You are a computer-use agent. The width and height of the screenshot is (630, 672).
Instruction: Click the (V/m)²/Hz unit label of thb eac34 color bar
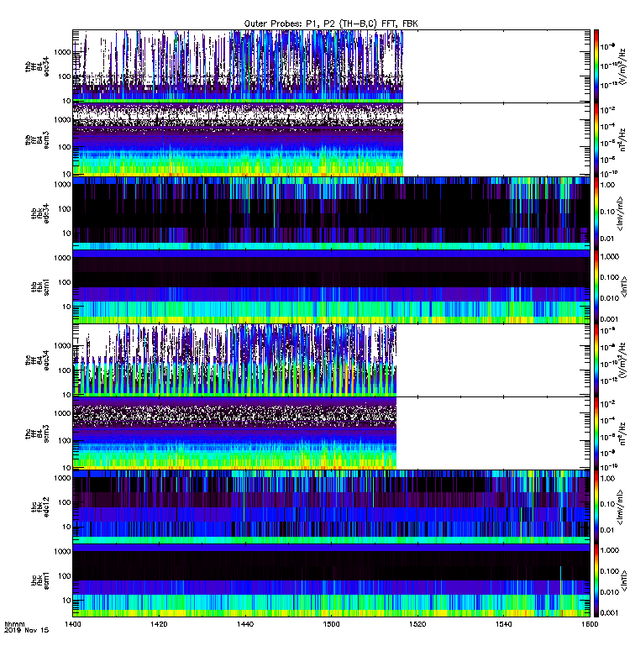click(623, 68)
